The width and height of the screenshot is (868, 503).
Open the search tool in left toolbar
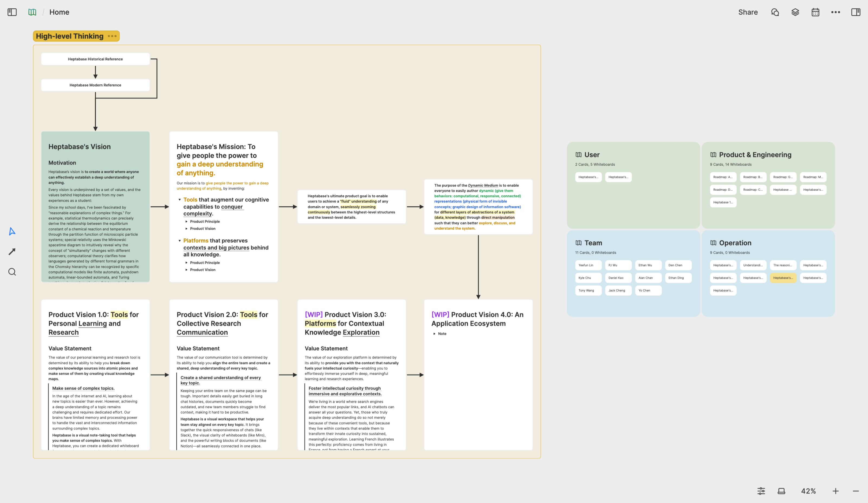tap(12, 272)
